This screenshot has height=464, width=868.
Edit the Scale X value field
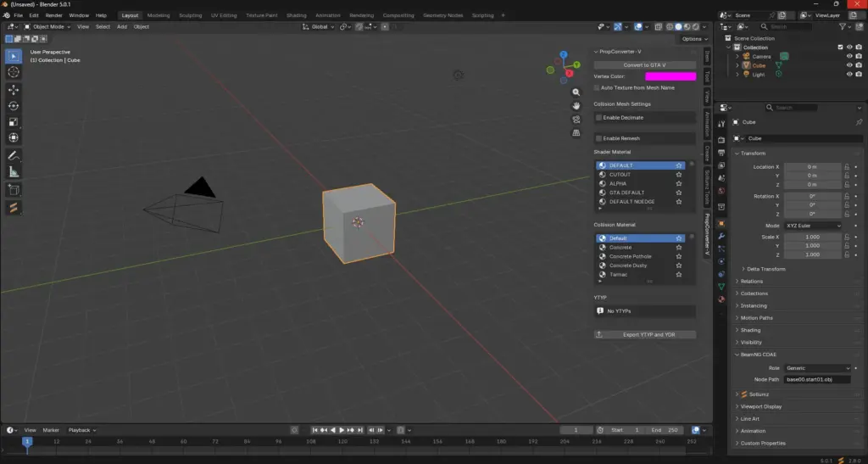click(x=813, y=237)
